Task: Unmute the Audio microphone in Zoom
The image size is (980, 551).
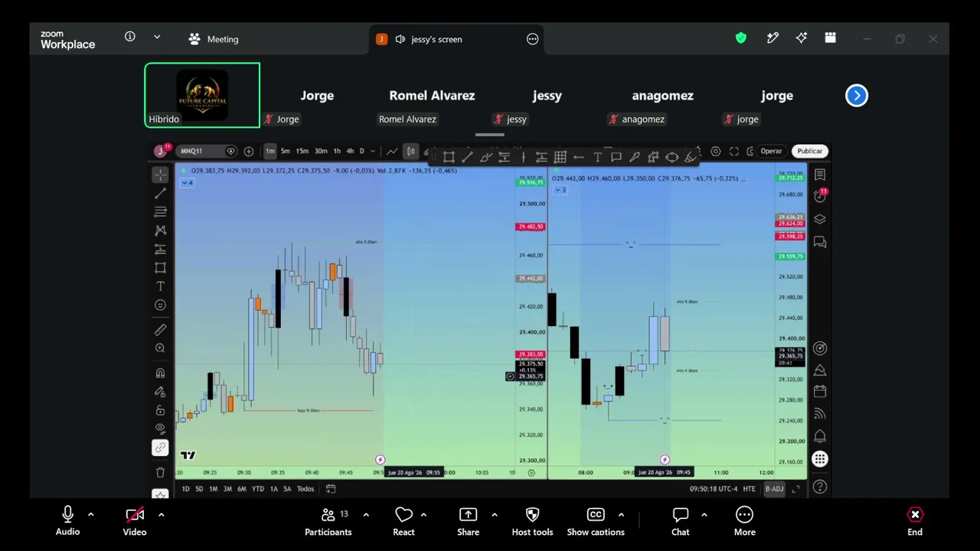Action: pyautogui.click(x=67, y=520)
